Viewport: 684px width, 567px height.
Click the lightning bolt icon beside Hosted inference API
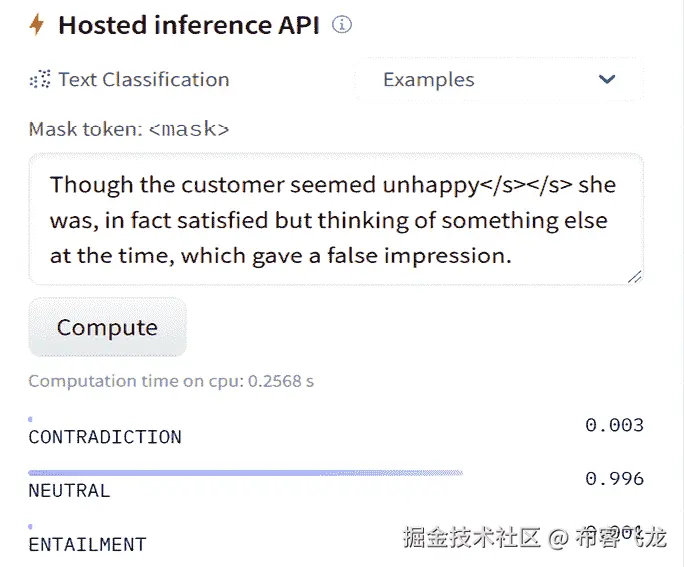37,25
